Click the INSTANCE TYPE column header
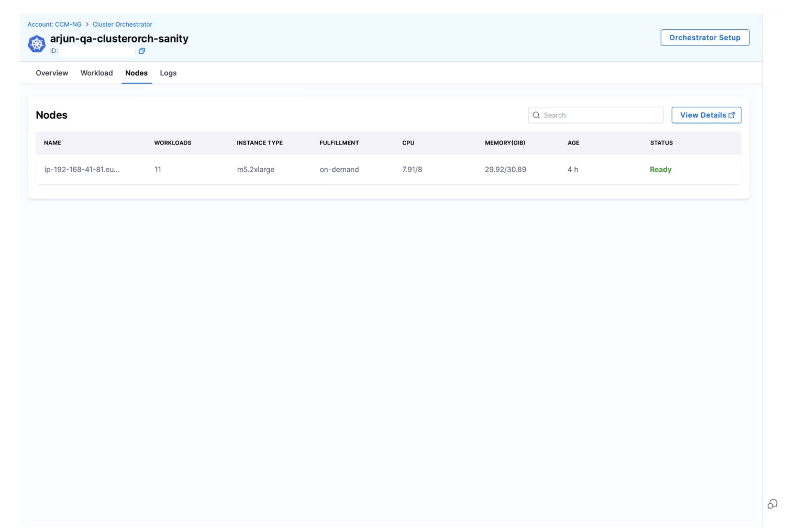This screenshot has height=532, width=797. coord(260,143)
